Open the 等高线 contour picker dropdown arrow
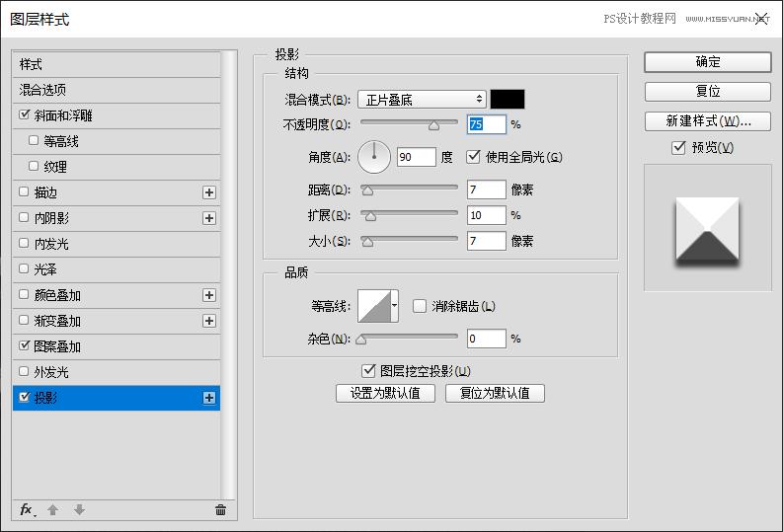 pos(395,306)
